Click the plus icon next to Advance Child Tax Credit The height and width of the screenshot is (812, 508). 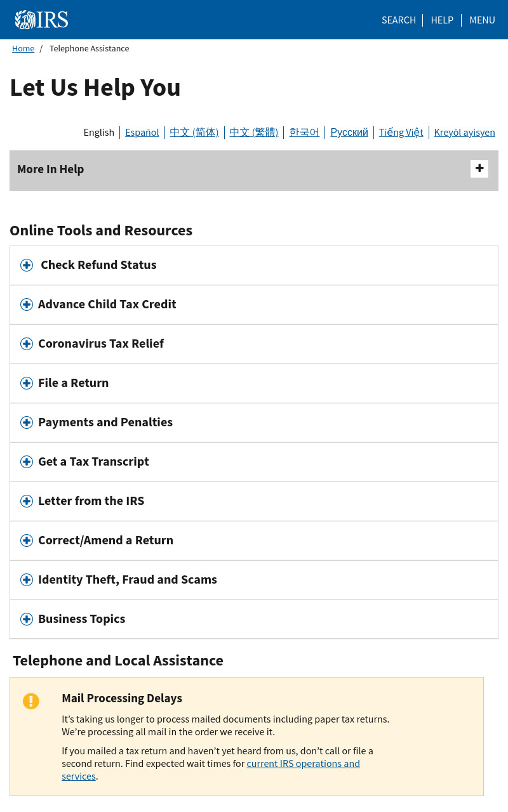coord(27,304)
